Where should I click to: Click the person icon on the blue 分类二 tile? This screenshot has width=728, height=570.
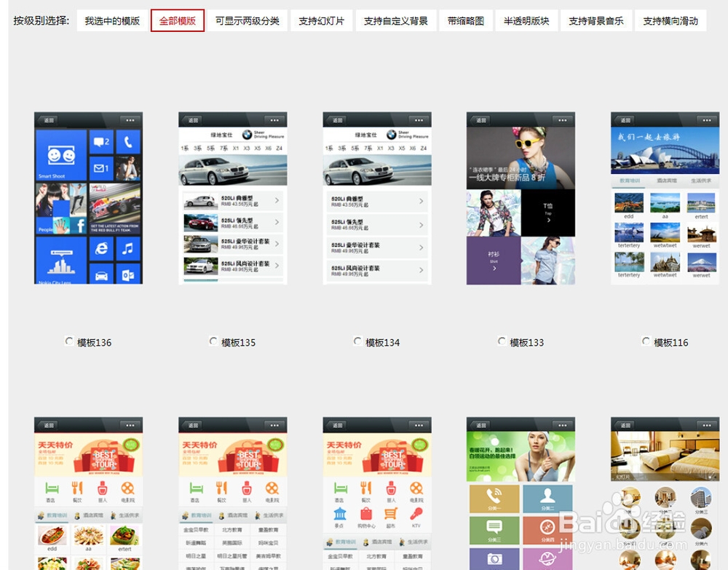tap(547, 495)
